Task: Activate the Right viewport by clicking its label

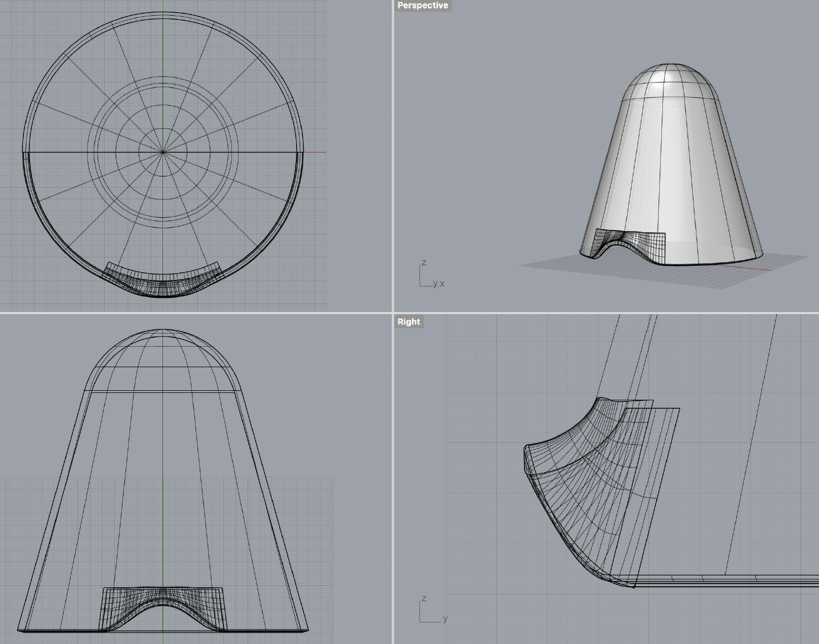Action: (x=408, y=321)
